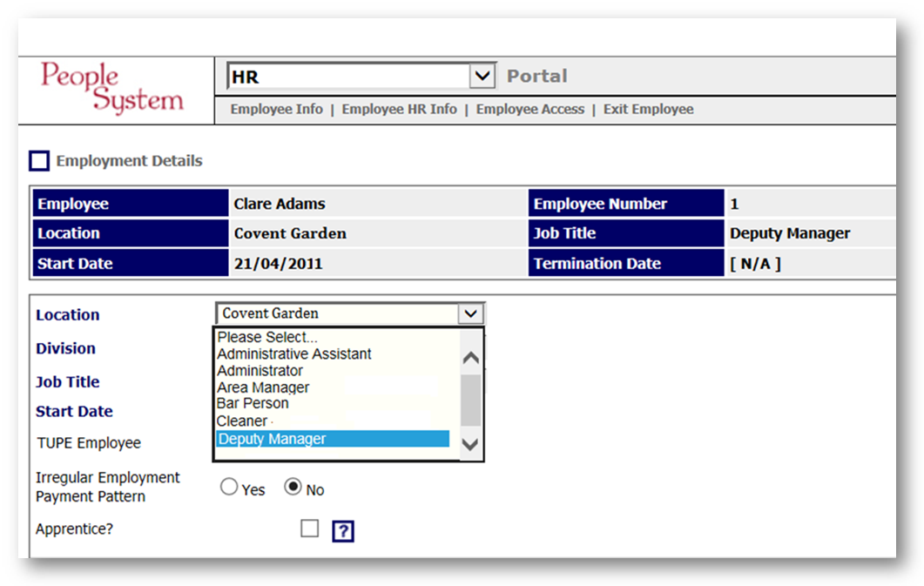The image size is (924, 586).
Task: Select the Cleaner option
Action: (x=242, y=421)
